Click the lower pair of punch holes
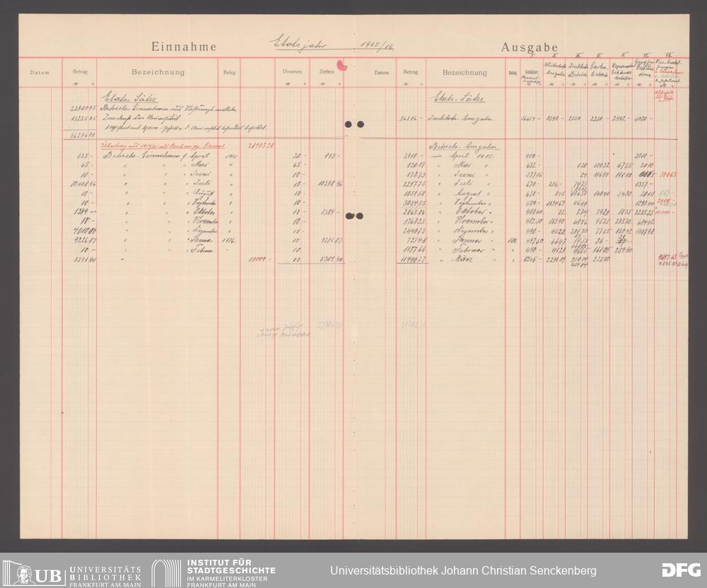The width and height of the screenshot is (707, 588). point(354,216)
